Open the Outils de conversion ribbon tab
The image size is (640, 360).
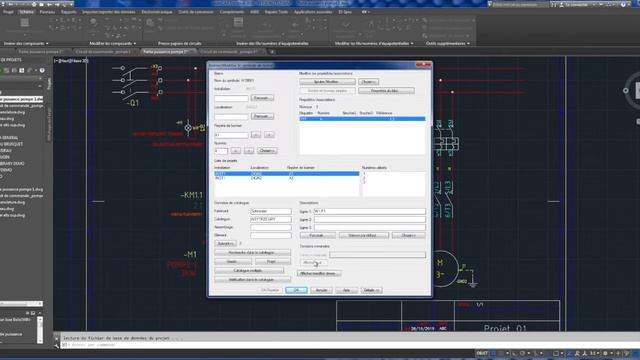tap(196, 12)
